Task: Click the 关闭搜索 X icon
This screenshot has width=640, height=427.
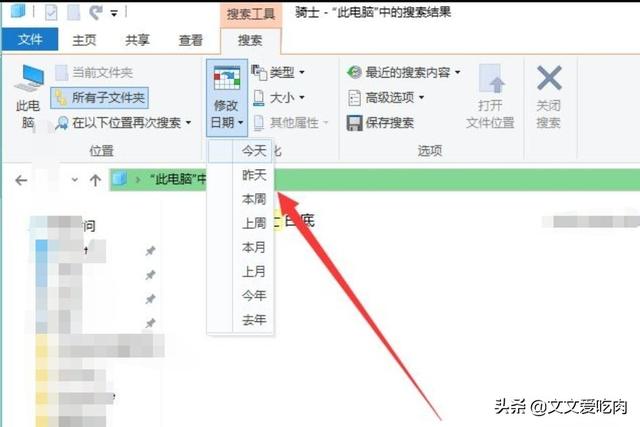Action: click(x=549, y=78)
